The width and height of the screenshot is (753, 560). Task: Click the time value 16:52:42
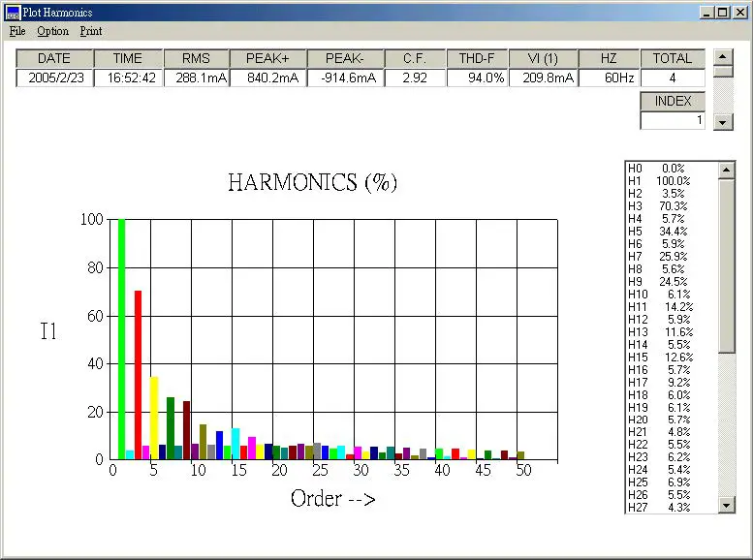pos(128,78)
